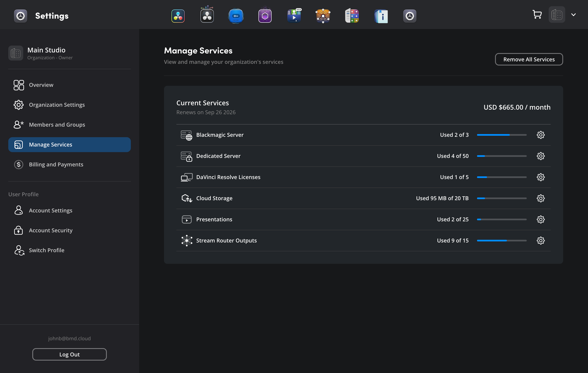Click 'Renews on Sep 26 2026' text

pyautogui.click(x=206, y=112)
